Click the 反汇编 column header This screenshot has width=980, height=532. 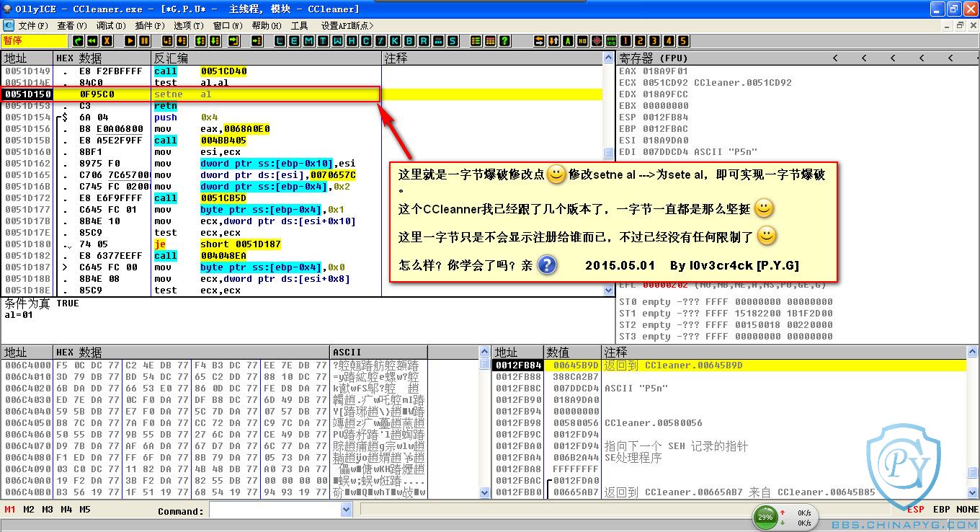tap(266, 58)
